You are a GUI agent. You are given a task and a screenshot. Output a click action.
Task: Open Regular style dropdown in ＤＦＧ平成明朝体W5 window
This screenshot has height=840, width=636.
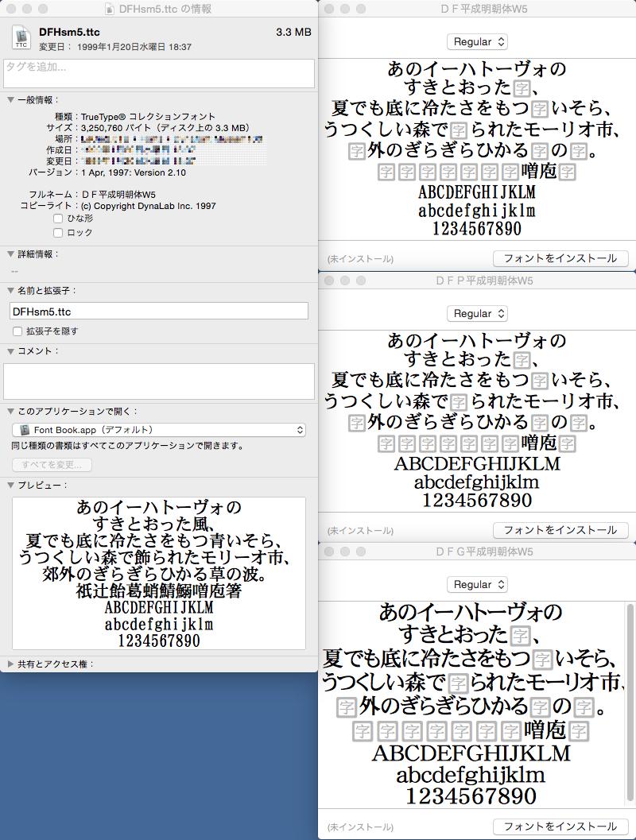[x=478, y=584]
